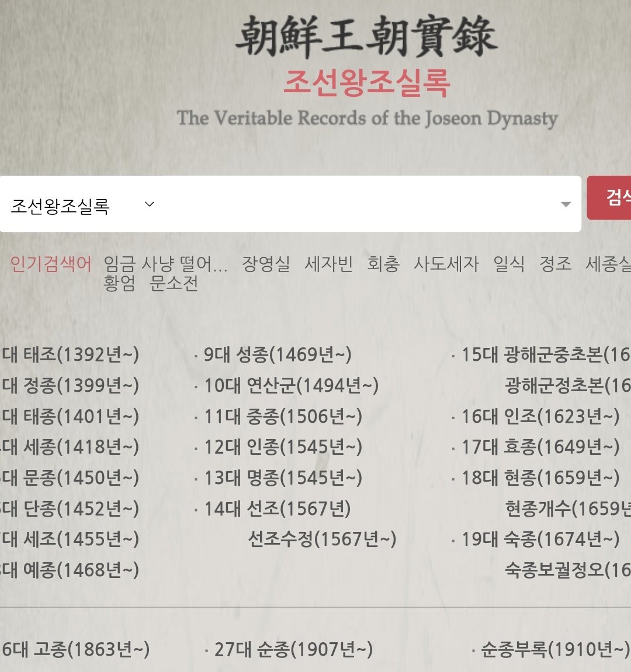Click the red 검색 search button
The height and width of the screenshot is (672, 631).
pyautogui.click(x=609, y=197)
